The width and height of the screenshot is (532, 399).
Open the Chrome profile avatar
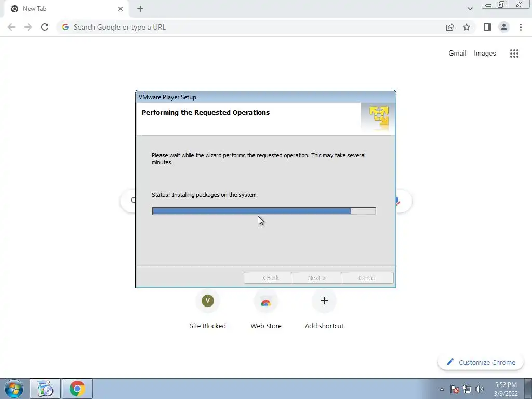pos(504,27)
